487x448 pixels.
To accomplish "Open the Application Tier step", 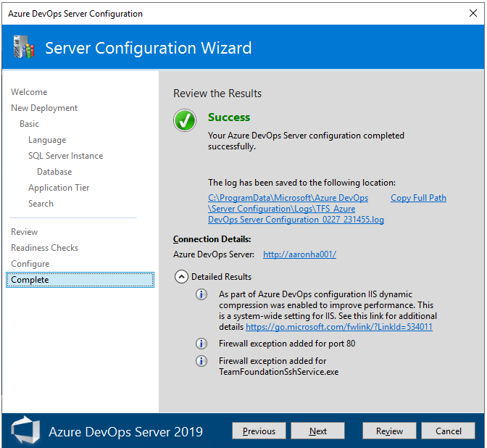I will point(59,188).
